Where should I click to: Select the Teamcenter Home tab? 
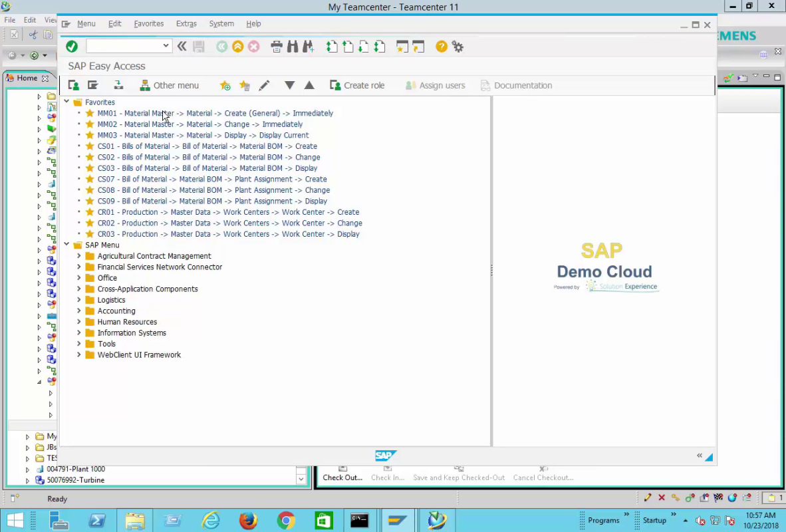pyautogui.click(x=27, y=78)
